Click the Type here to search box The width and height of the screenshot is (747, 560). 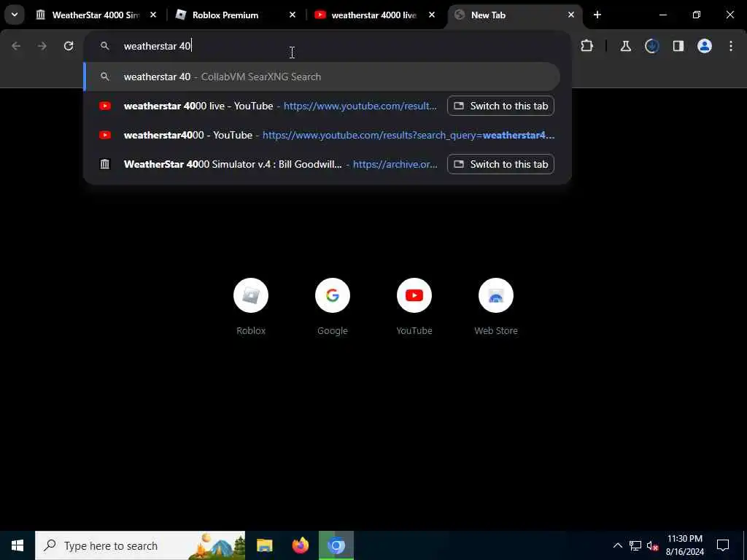(x=140, y=545)
